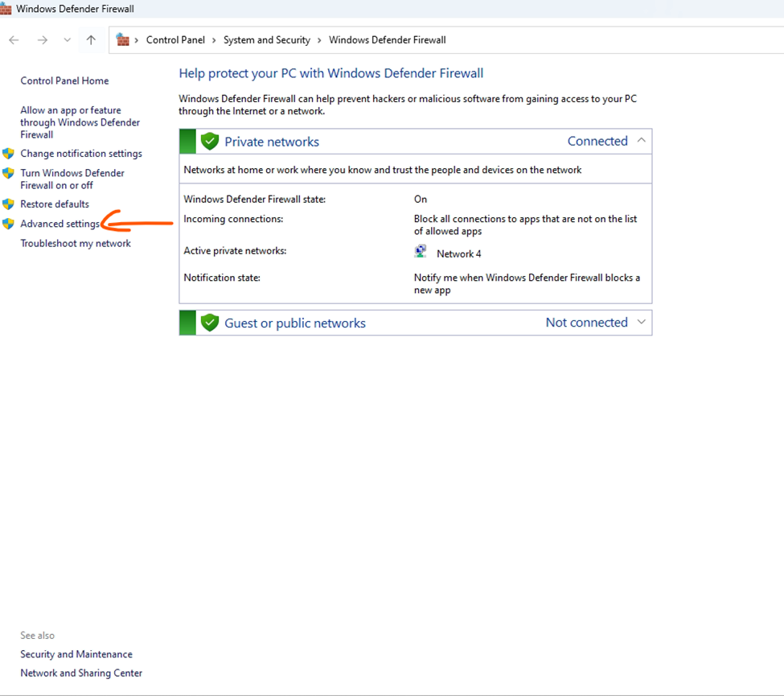Select System and Security in the breadcrumb
The height and width of the screenshot is (696, 784).
pos(267,39)
